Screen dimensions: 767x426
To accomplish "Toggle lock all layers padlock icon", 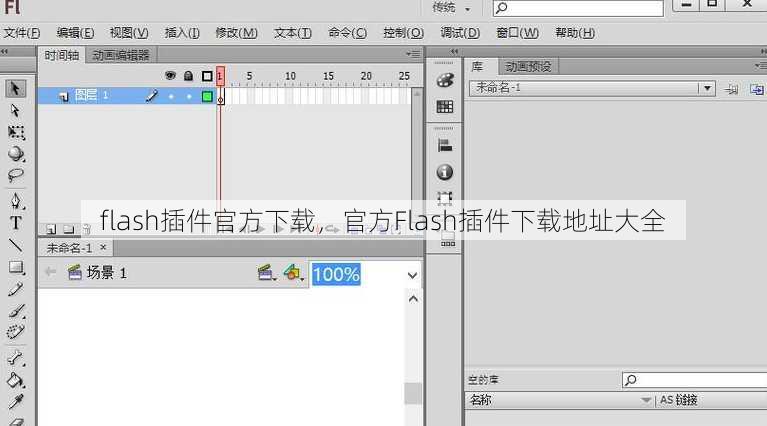I will 188,76.
